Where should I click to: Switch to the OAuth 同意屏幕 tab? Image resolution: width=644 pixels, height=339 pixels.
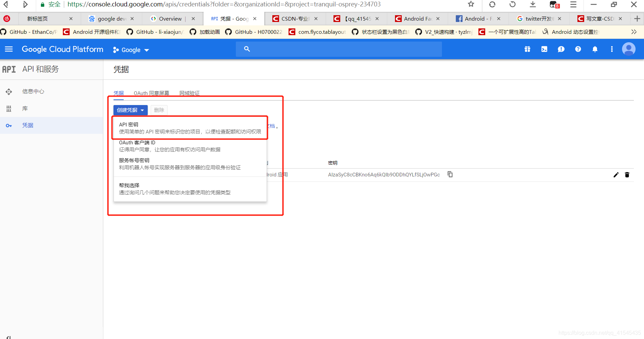pyautogui.click(x=151, y=93)
